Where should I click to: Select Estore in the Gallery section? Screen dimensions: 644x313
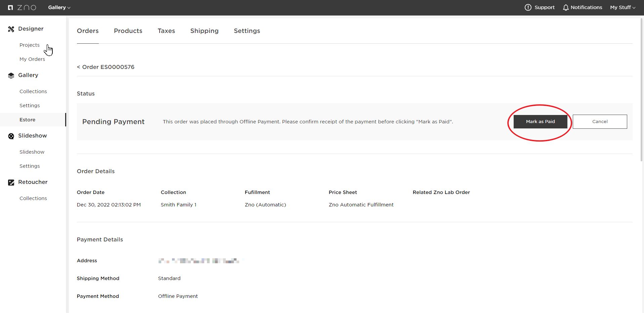click(x=27, y=120)
